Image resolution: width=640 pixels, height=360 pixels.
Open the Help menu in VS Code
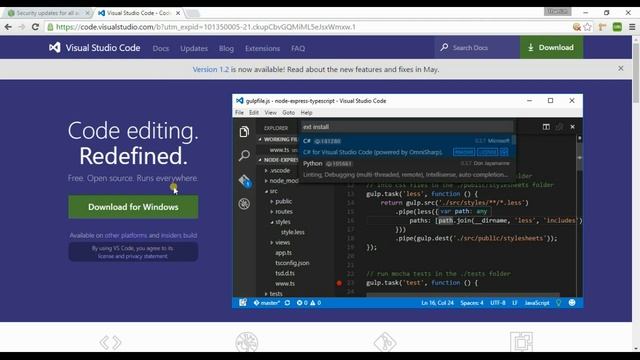[306, 112]
